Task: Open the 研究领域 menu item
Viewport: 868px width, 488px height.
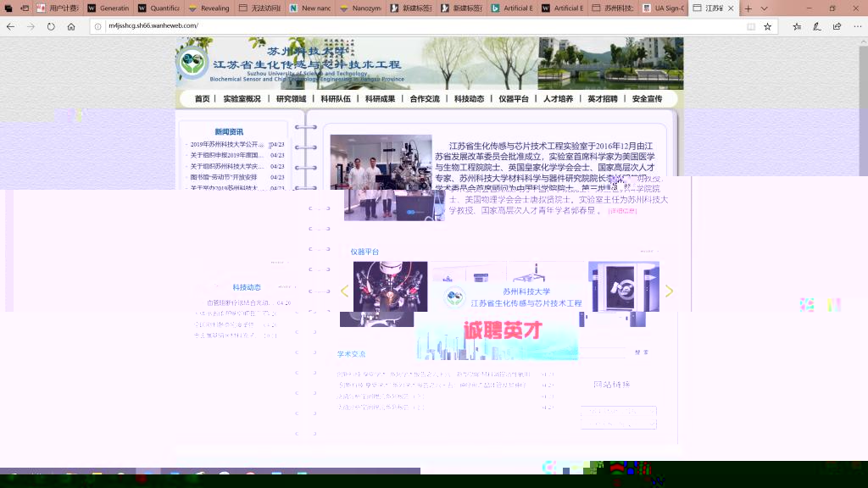Action: coord(292,99)
